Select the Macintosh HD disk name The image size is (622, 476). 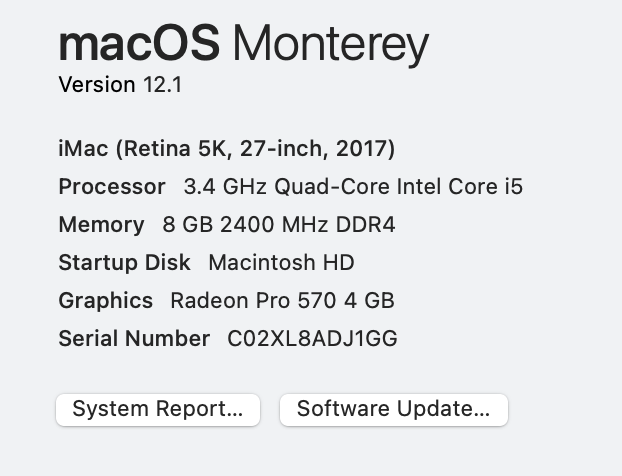281,263
